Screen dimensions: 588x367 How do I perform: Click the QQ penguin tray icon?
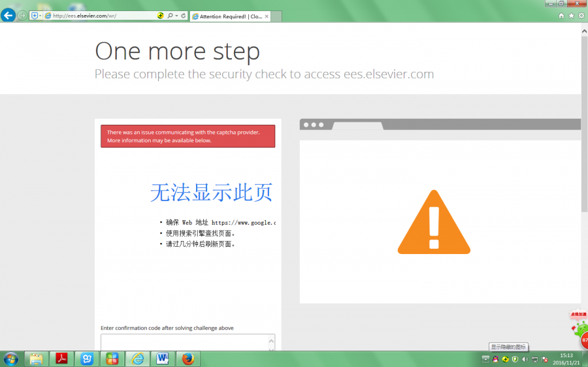pos(495,359)
